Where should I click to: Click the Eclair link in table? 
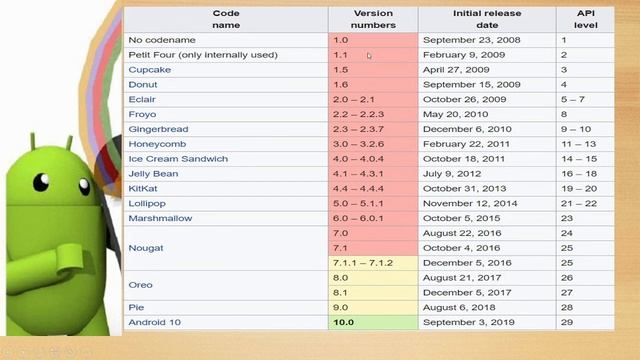[x=142, y=100]
